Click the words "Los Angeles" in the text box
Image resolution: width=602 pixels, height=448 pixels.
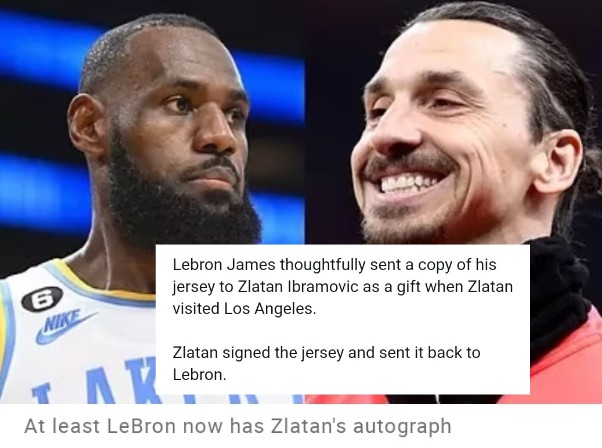[268, 309]
